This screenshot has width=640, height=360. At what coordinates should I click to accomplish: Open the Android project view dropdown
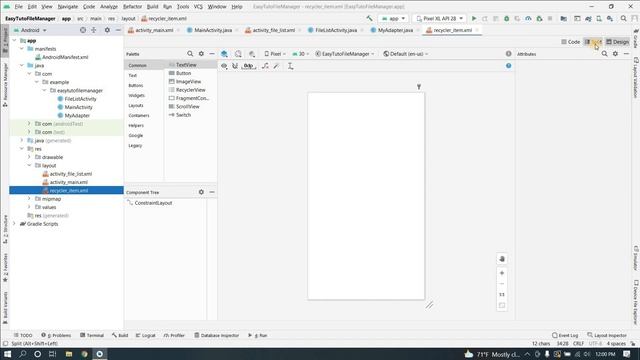pos(31,30)
